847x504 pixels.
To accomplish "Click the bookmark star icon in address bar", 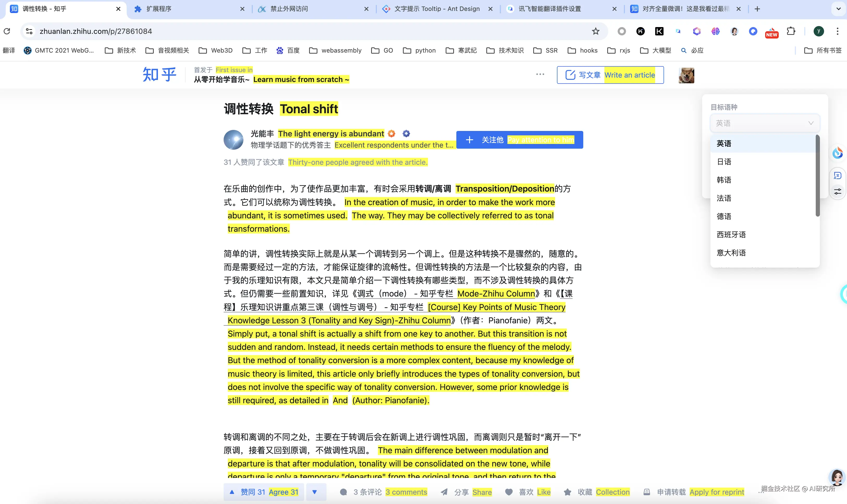I will (x=596, y=31).
